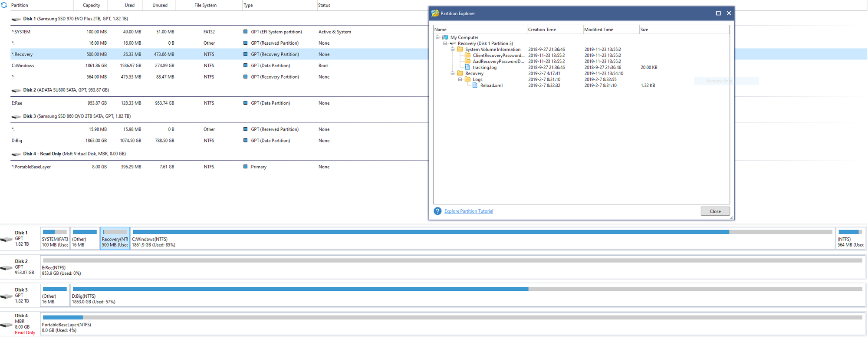Select the Disk 1 drive icon in partition list

tap(16, 19)
